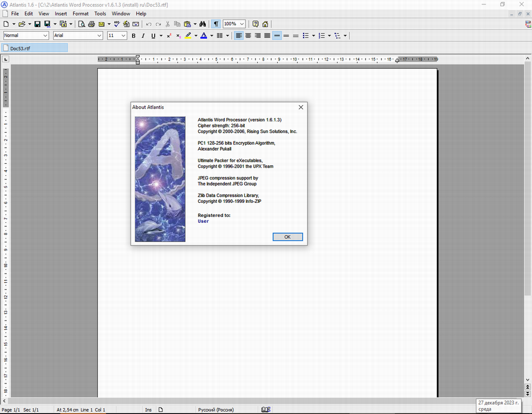Open the Format menu

[80, 14]
